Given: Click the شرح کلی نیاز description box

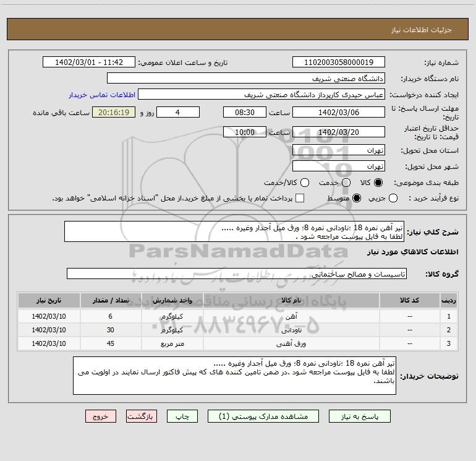Looking at the screenshot, I should click(234, 232).
